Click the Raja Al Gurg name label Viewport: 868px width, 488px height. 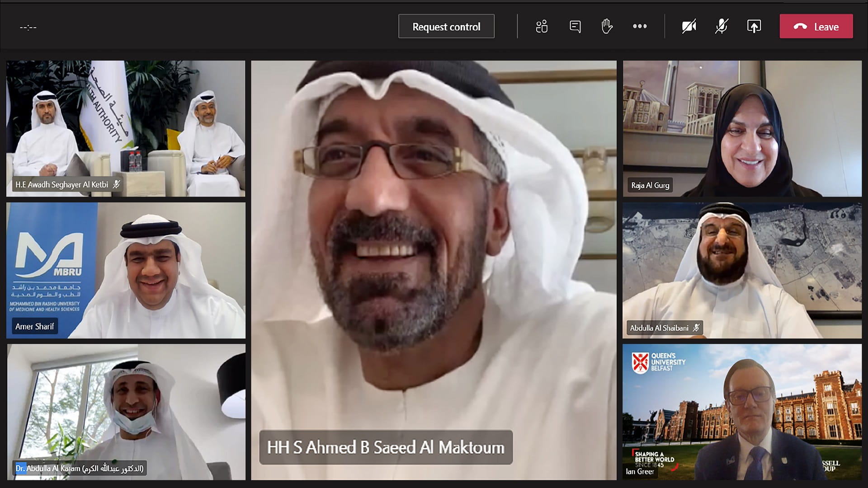[x=650, y=185]
